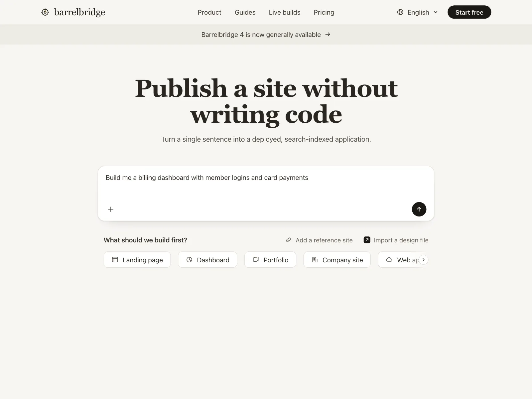This screenshot has height=399, width=532.
Task: Show more suggestions with right chevron
Action: (423, 260)
